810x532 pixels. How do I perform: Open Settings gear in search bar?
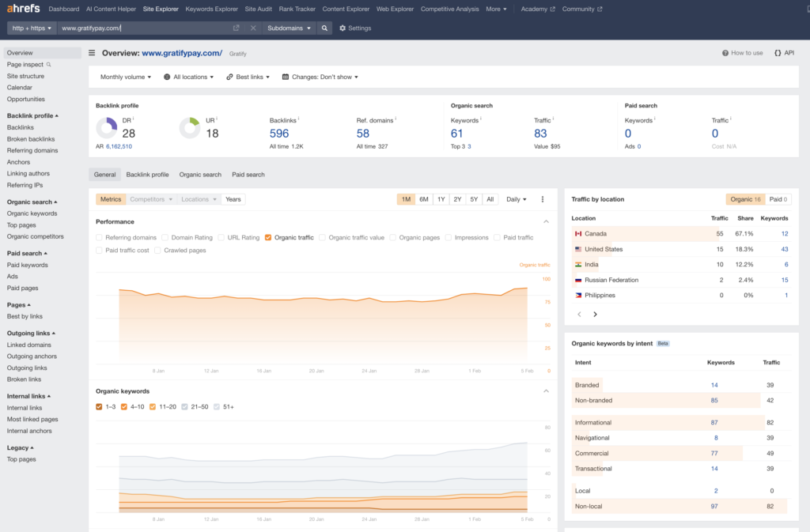355,28
